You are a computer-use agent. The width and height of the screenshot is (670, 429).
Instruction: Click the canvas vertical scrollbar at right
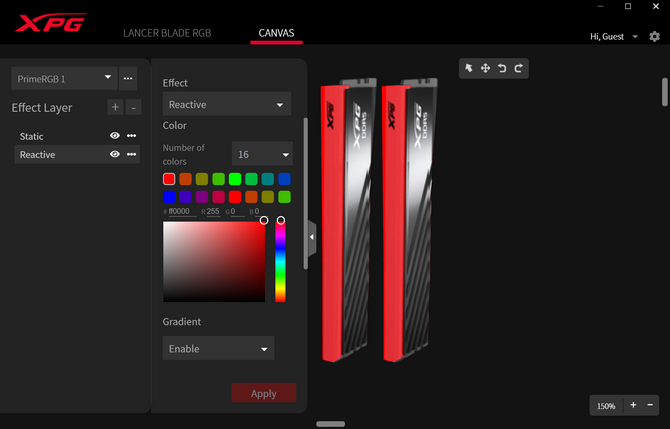click(x=665, y=92)
